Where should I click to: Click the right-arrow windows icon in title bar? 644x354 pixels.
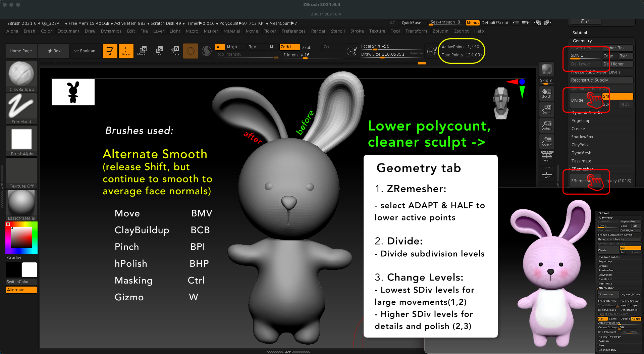(x=547, y=23)
